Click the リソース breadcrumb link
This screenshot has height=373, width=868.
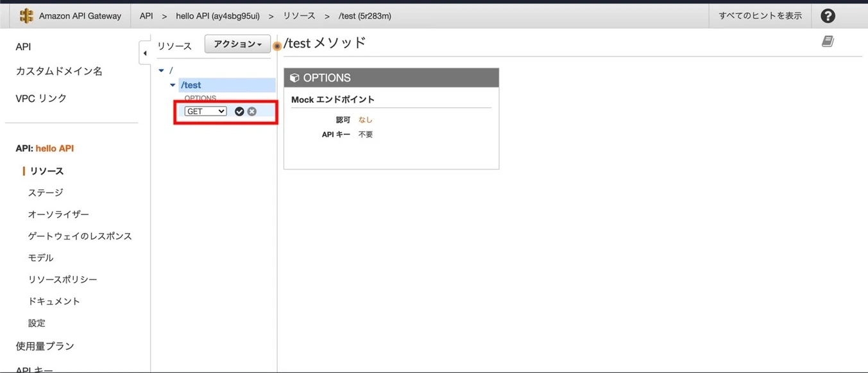300,16
